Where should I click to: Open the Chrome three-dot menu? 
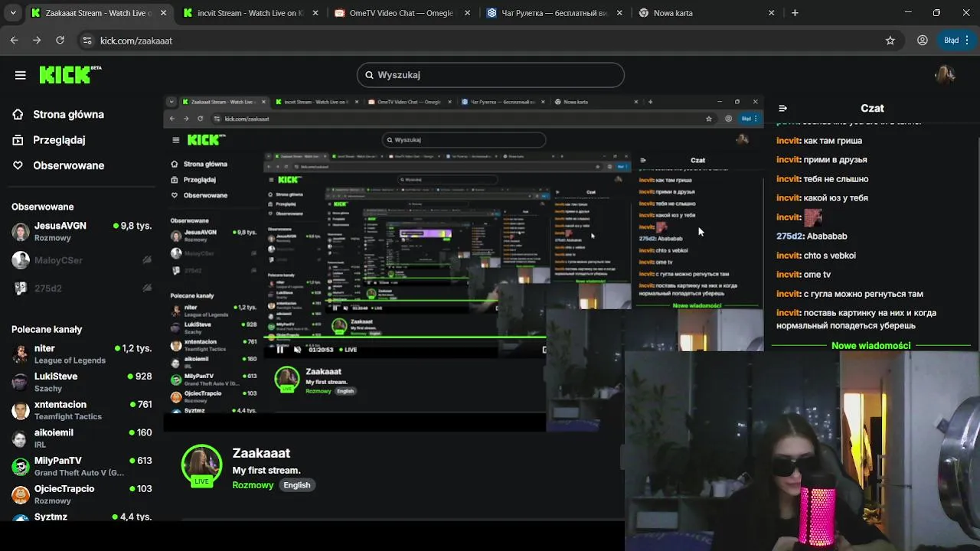point(967,41)
